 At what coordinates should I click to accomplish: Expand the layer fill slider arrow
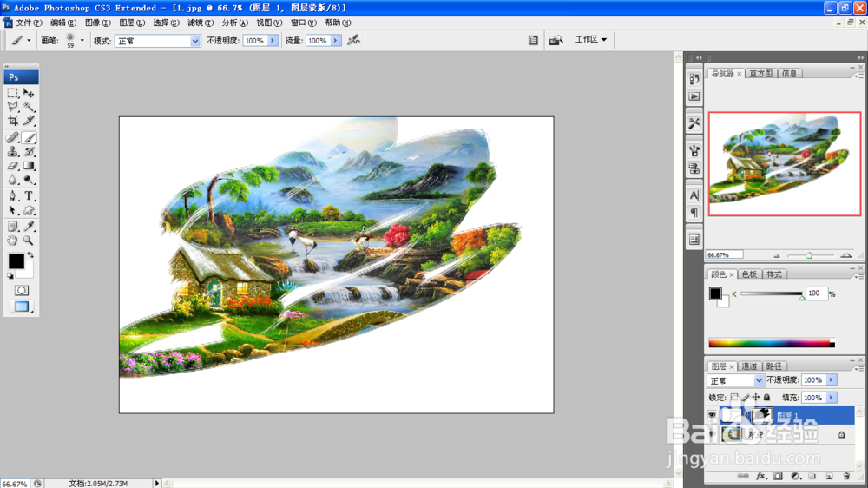832,398
